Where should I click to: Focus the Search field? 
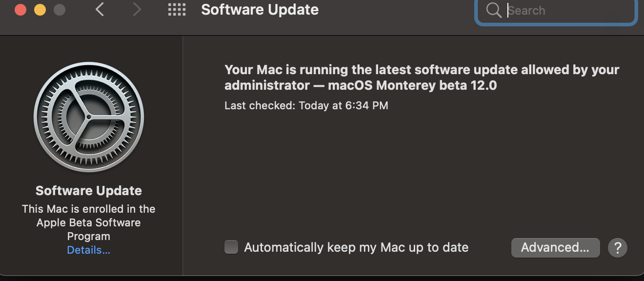[566, 10]
